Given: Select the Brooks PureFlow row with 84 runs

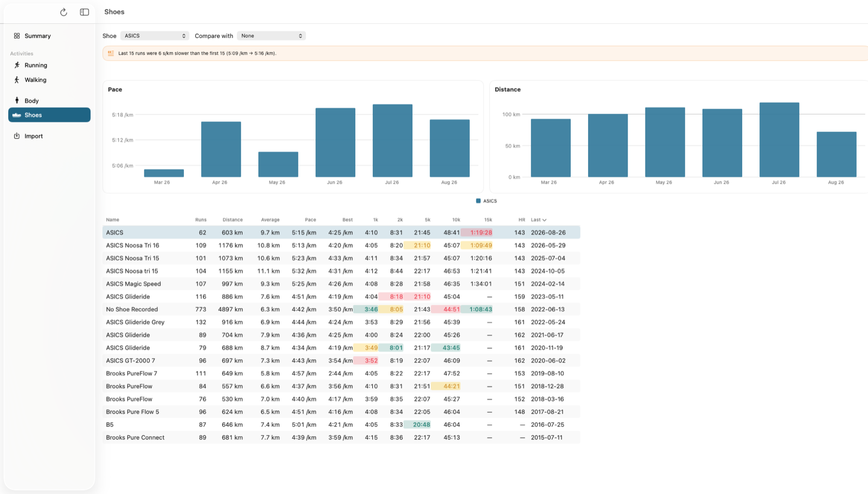Looking at the screenshot, I should [x=341, y=387].
